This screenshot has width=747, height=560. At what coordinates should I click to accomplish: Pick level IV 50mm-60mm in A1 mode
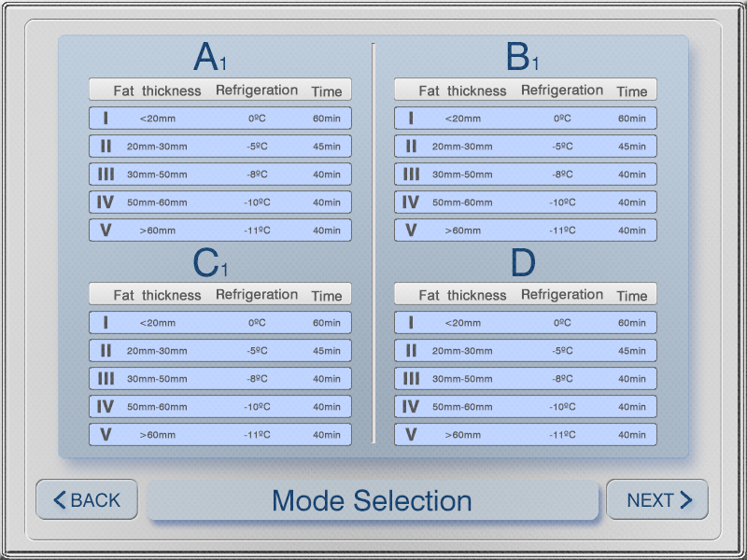click(x=220, y=203)
